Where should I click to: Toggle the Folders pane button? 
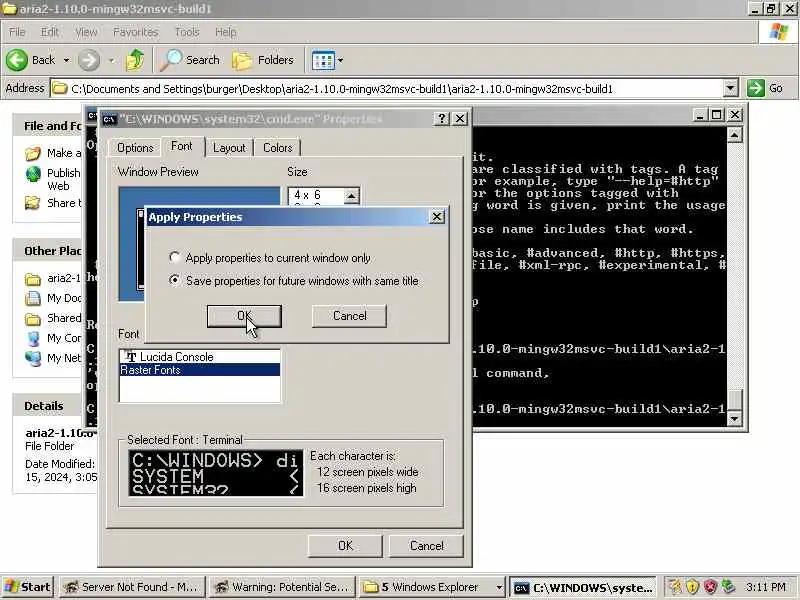click(263, 60)
